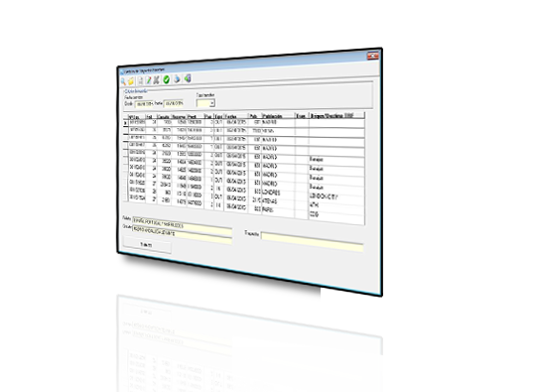Viewport: 536px width, 392px height.
Task: Click the blue print toolbar icon
Action: coord(177,79)
